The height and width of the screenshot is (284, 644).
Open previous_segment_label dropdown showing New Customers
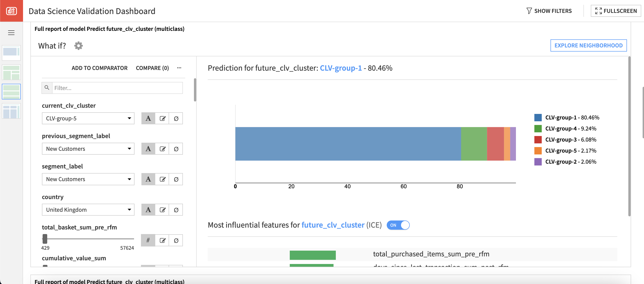point(88,149)
